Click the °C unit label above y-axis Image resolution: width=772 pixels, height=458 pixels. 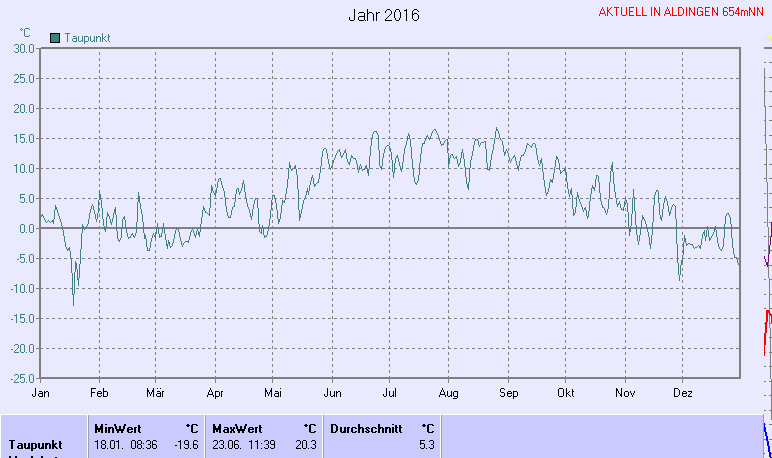tap(25, 32)
